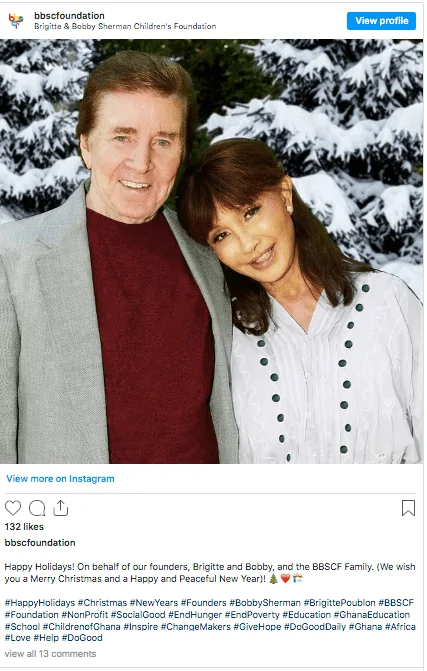This screenshot has height=671, width=427.
Task: Open comments via speech bubble icon
Action: pos(37,508)
